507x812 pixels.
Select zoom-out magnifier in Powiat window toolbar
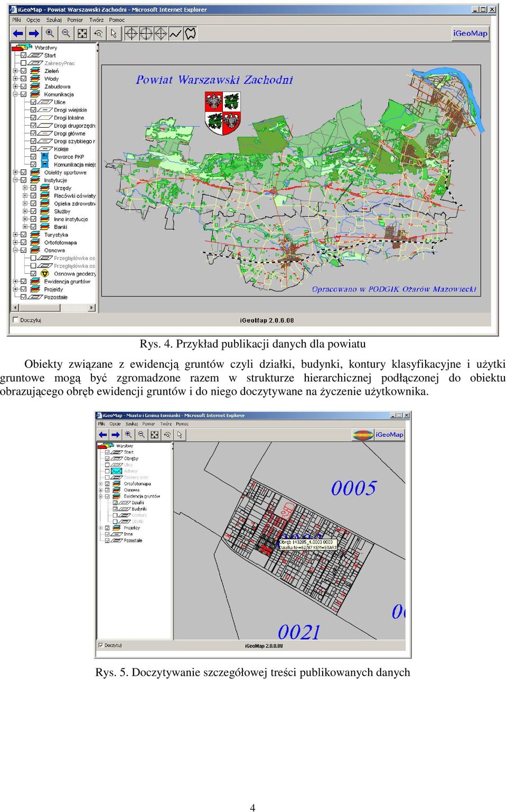coord(66,33)
